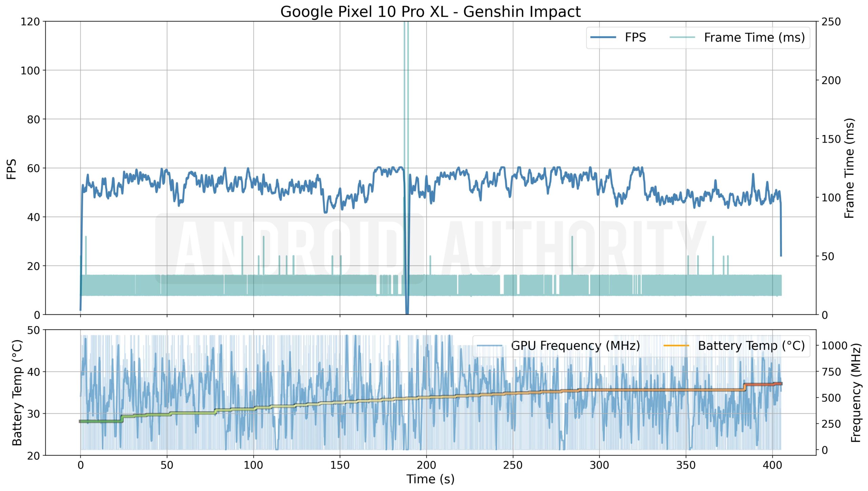Click the Frame Time (ms) legend line swatch
Screen dimensions: 868x491
coord(682,37)
